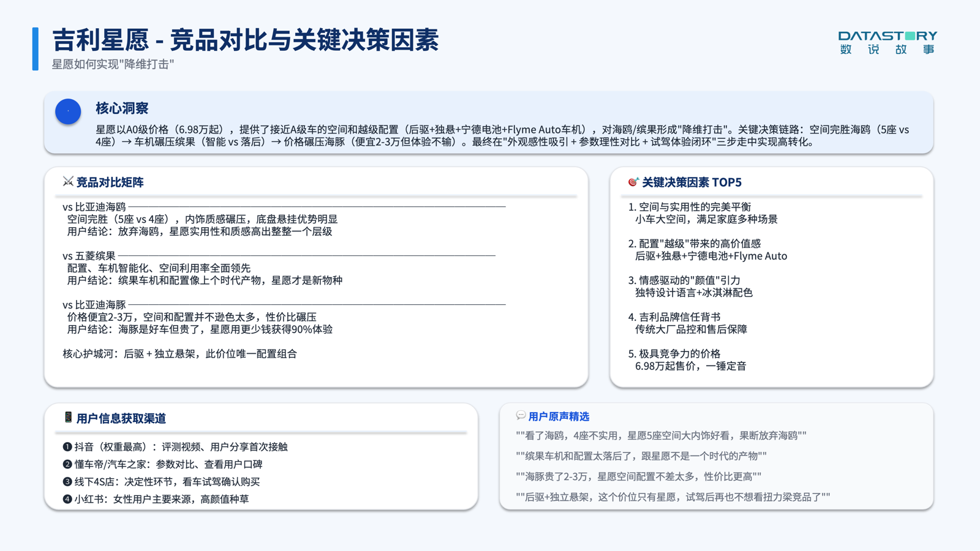Click the quote 海豚贵了2-3万

tap(639, 476)
